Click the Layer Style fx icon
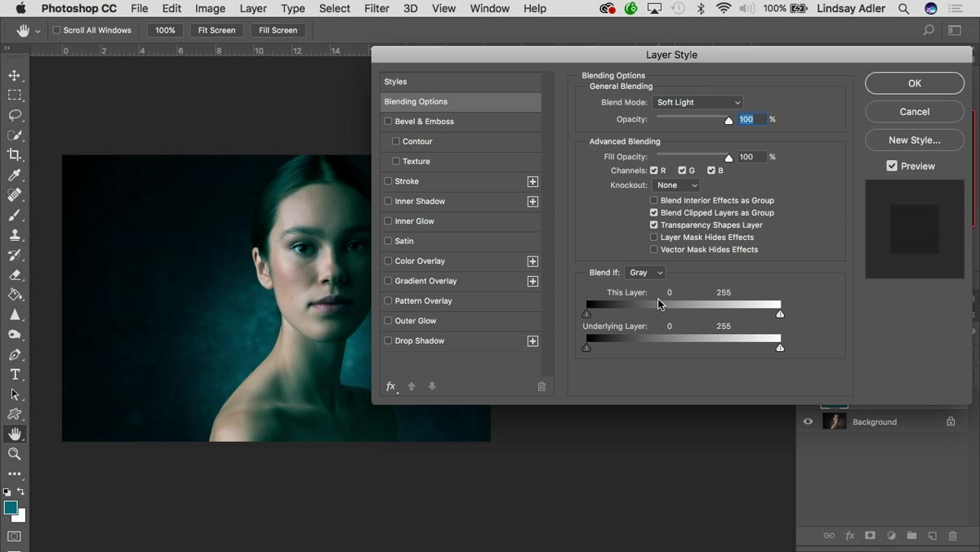Screen dimensions: 980x552 coord(391,386)
